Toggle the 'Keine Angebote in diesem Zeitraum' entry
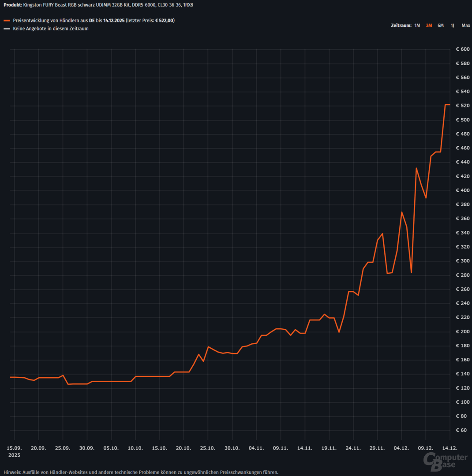 coord(50,29)
